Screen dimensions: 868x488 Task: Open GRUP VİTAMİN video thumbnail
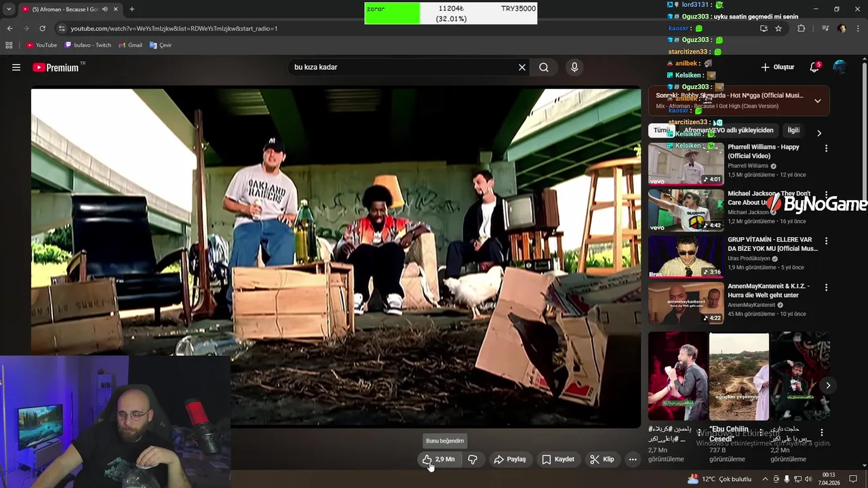686,256
